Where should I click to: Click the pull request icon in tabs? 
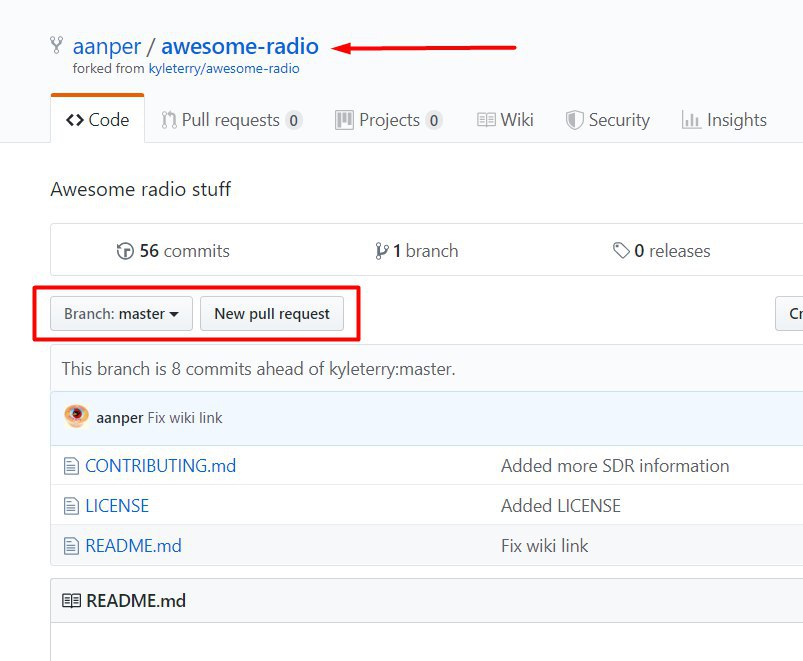pos(168,120)
